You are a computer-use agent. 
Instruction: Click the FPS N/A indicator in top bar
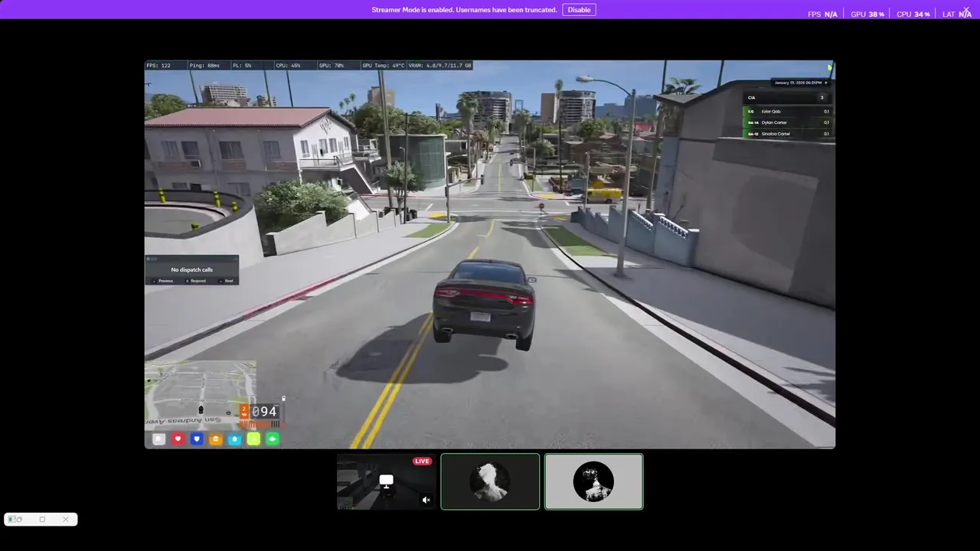click(822, 15)
